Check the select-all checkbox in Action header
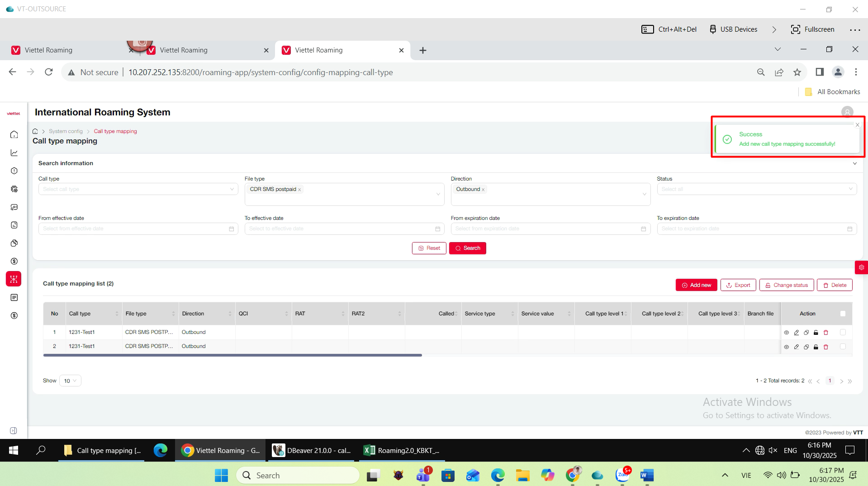868x486 pixels. point(843,314)
